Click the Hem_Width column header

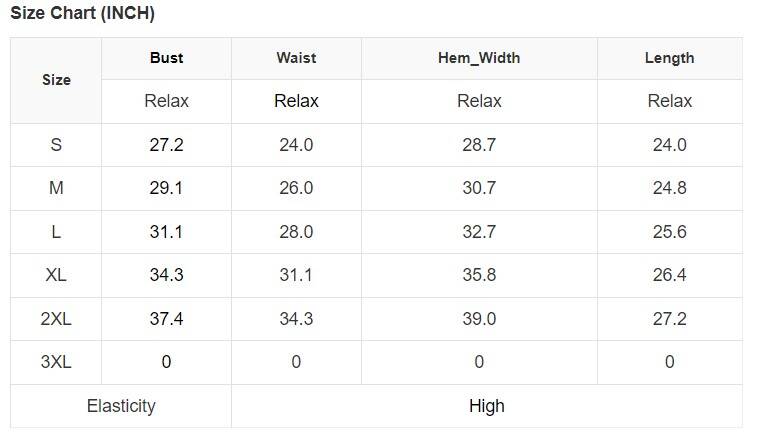(479, 58)
